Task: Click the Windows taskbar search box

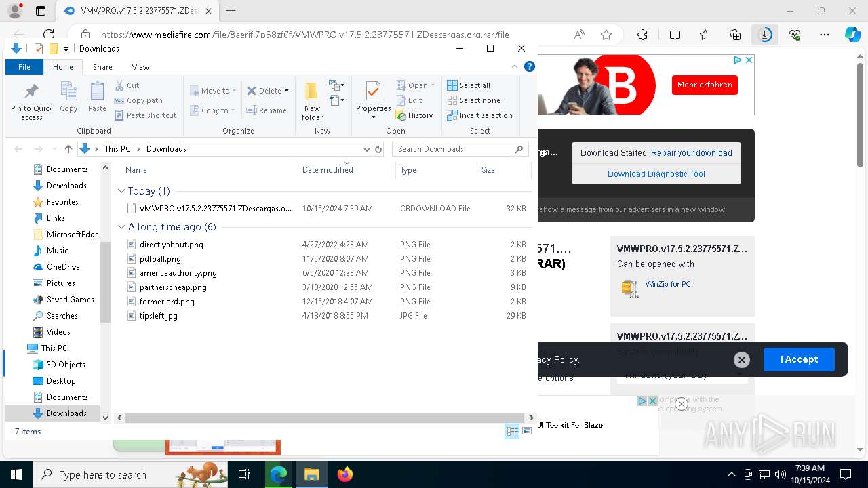Action: pyautogui.click(x=130, y=474)
